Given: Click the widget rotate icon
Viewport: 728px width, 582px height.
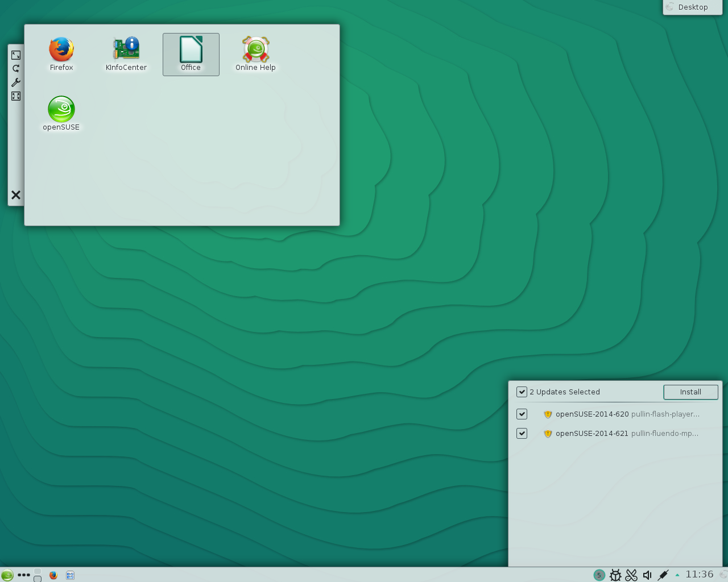Looking at the screenshot, I should [x=16, y=69].
